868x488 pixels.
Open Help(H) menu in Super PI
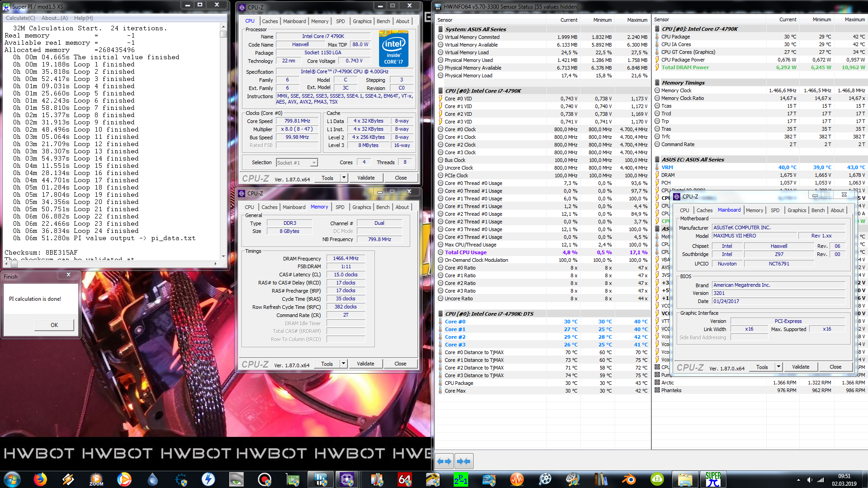(83, 18)
